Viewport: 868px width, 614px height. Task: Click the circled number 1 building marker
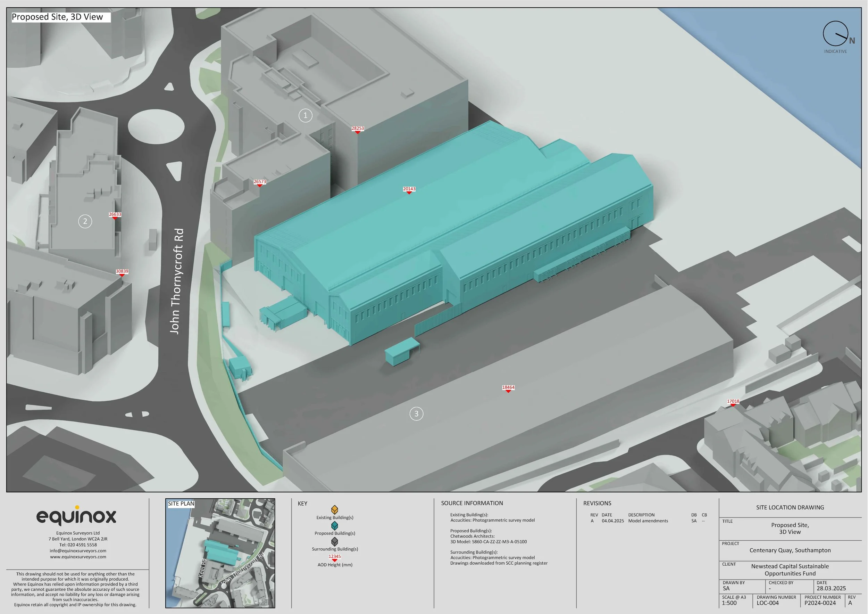306,115
